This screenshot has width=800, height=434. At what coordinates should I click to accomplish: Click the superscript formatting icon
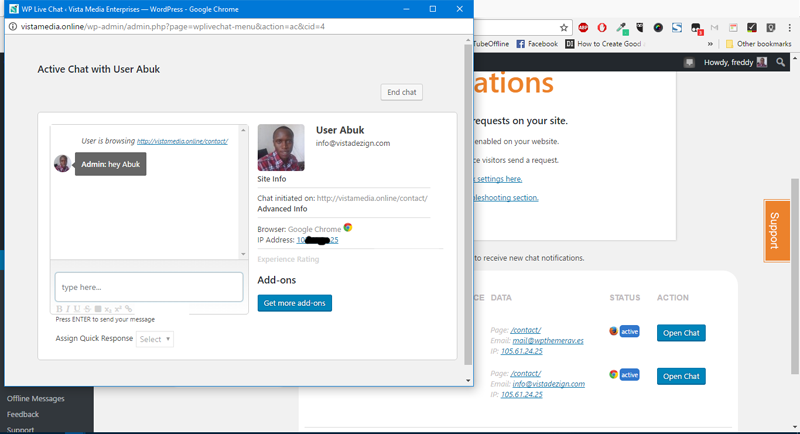point(118,309)
